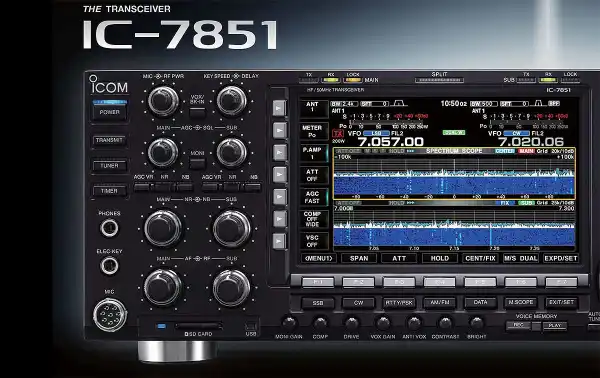
Task: Choose the AM/FM mode button
Action: point(440,303)
